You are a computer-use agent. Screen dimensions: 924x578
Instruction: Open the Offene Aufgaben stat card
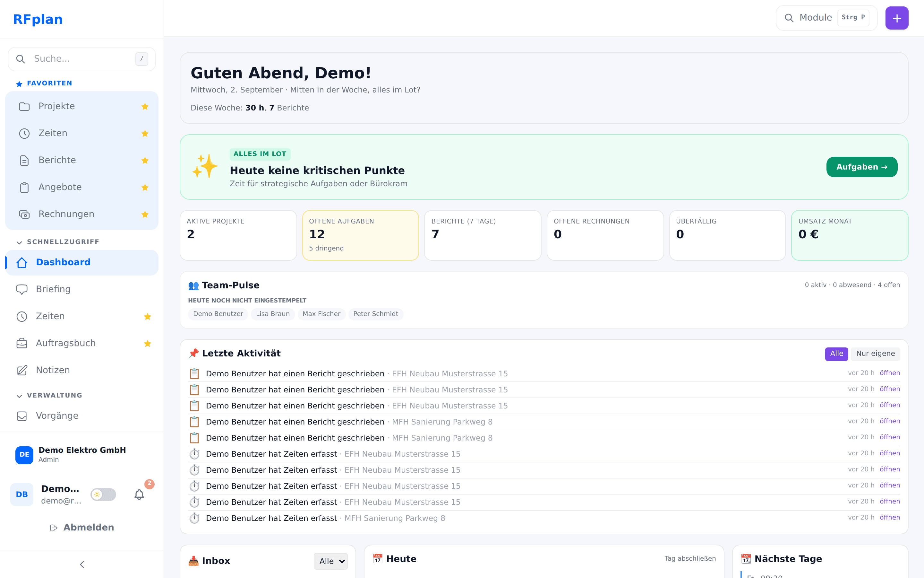coord(360,235)
